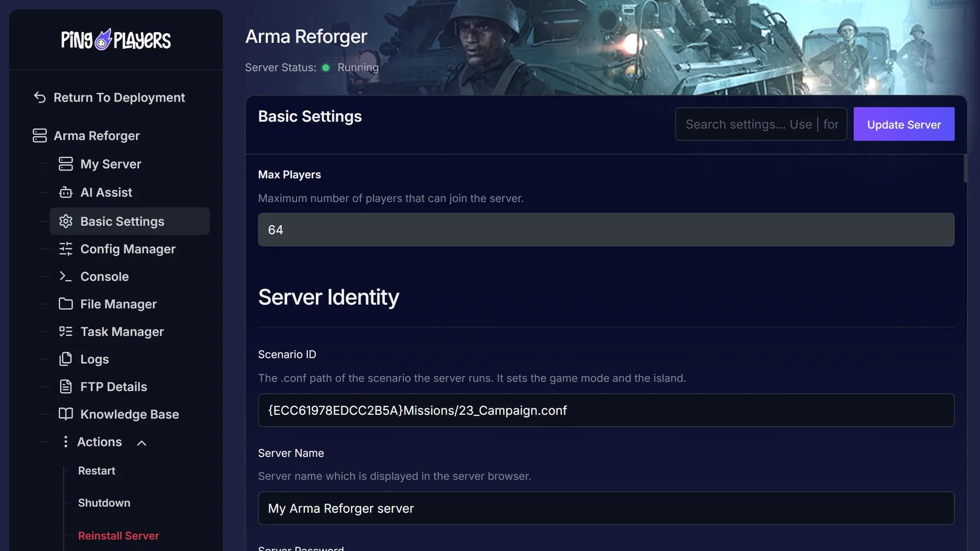Open Knowledge Base page
Screen dimensions: 980x551
(130, 414)
